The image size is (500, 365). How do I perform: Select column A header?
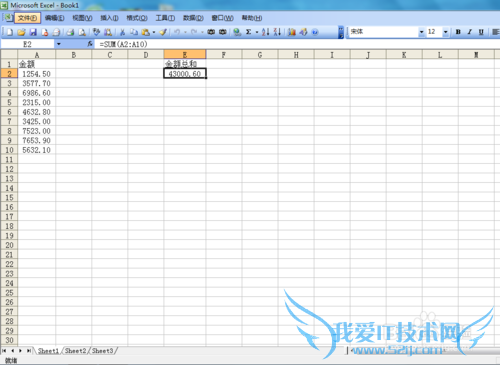37,54
